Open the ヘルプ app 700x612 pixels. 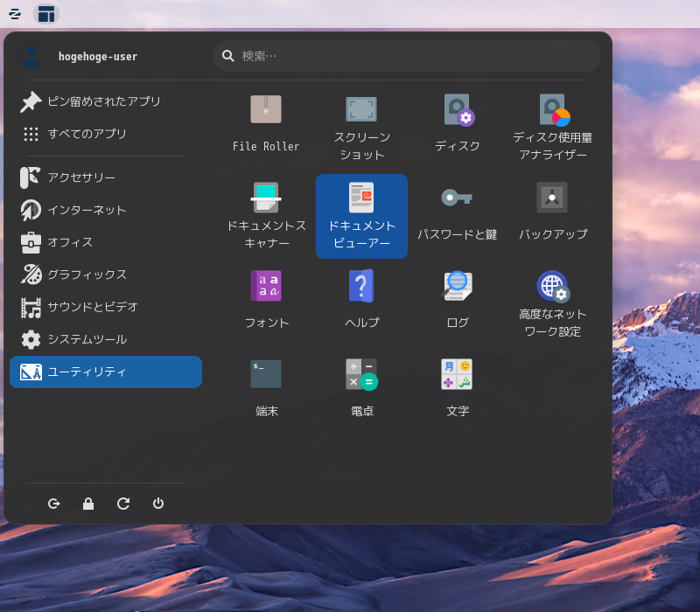tap(361, 304)
